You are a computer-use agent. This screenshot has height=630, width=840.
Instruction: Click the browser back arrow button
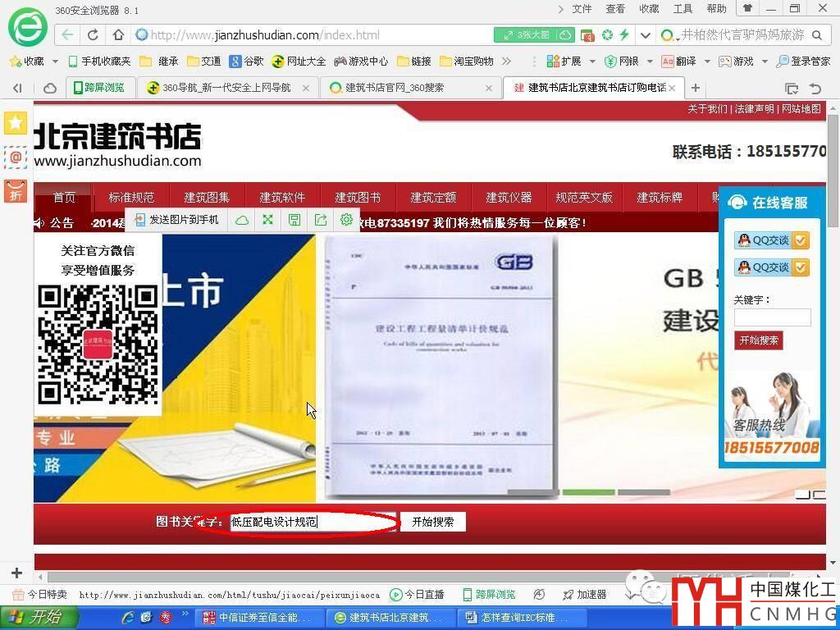[x=67, y=34]
